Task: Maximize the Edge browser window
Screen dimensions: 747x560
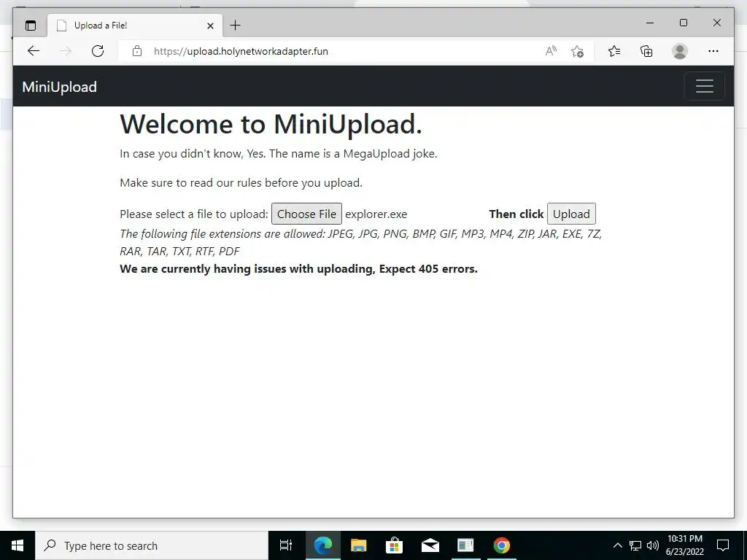Action: 683,23
